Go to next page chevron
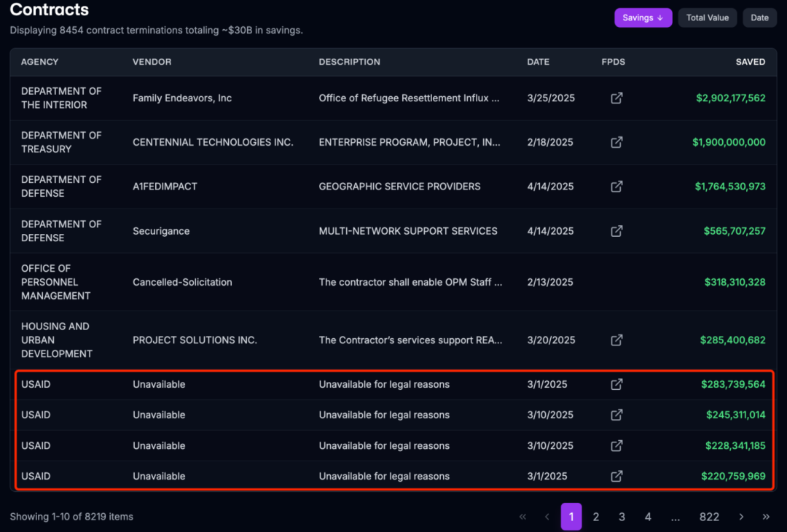The width and height of the screenshot is (787, 532). 741,517
